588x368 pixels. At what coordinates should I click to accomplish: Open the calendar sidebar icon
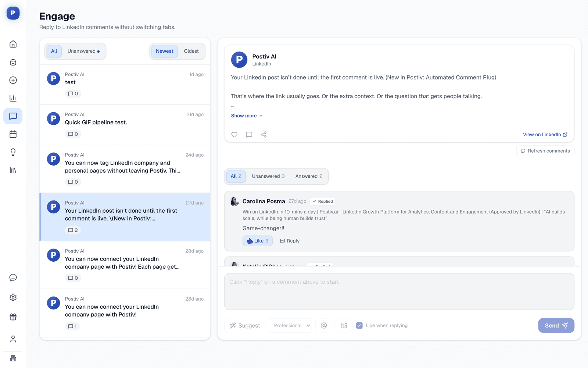coord(13,134)
